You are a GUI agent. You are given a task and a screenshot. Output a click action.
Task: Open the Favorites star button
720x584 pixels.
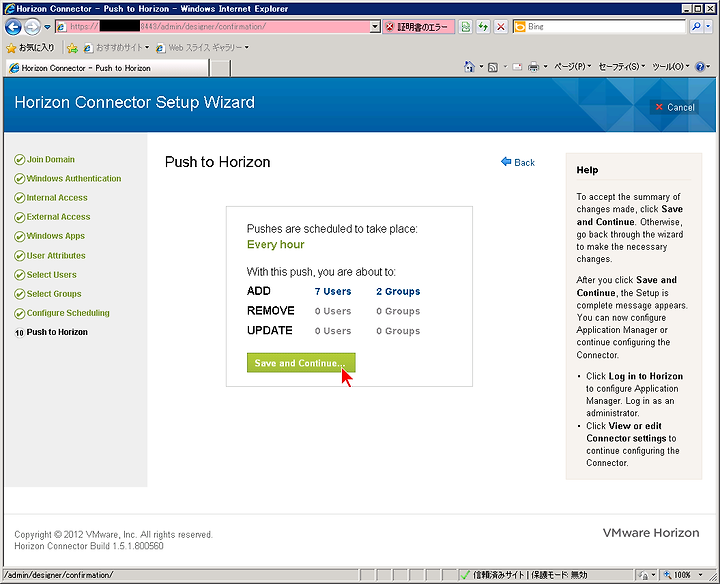point(30,47)
